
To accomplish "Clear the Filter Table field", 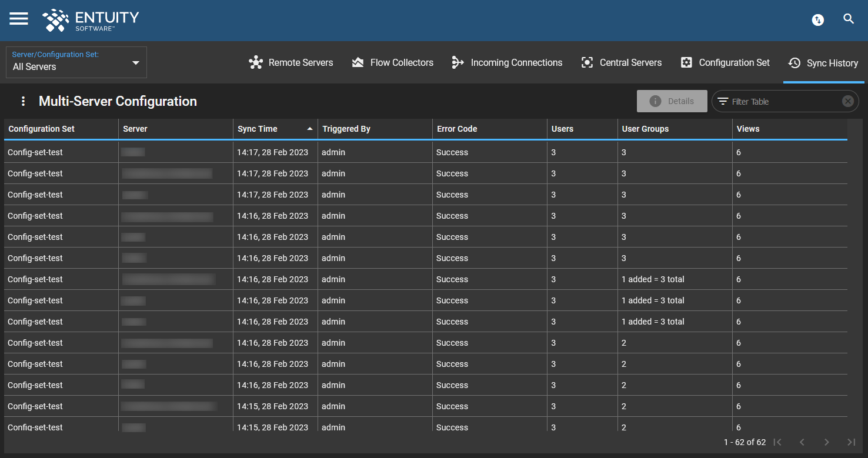I will pos(847,101).
